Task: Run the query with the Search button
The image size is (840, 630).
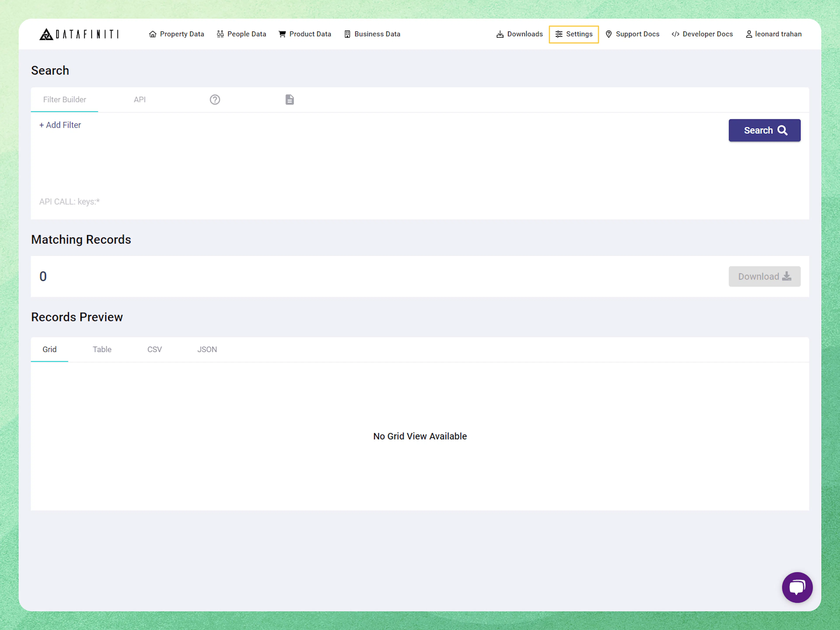Action: [765, 130]
